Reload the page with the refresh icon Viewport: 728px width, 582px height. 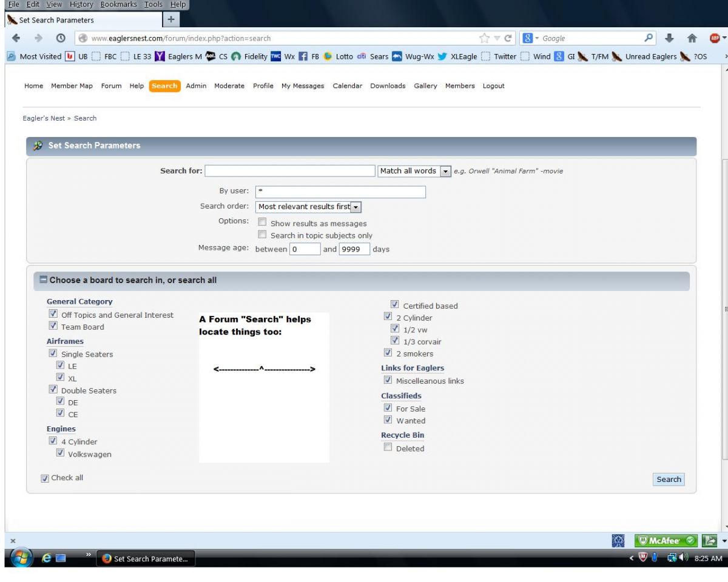[x=508, y=38]
